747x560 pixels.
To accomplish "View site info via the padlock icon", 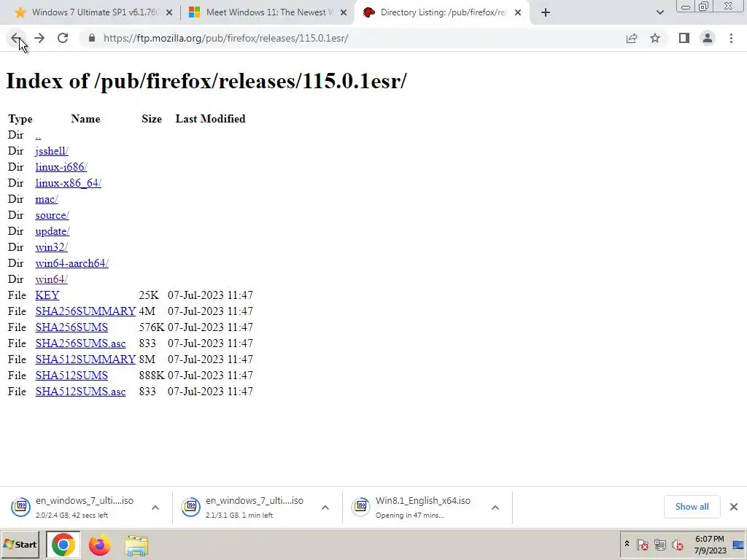I will click(92, 38).
